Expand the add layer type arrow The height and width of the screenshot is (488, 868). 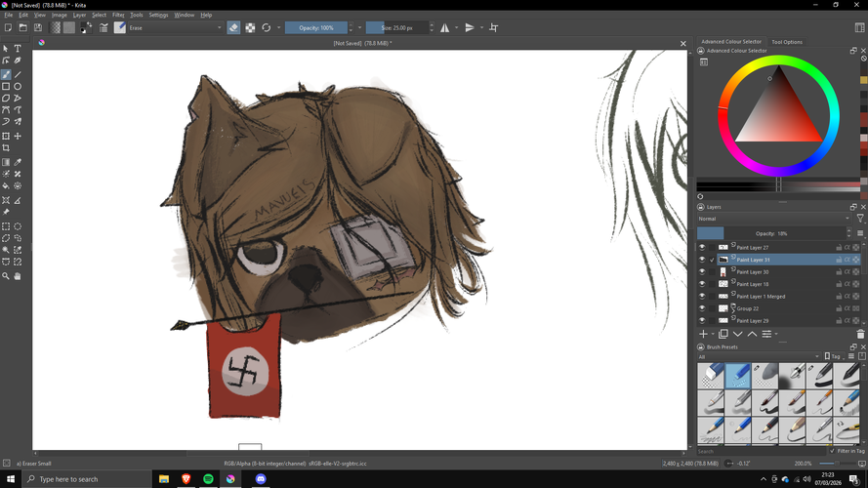pos(713,334)
